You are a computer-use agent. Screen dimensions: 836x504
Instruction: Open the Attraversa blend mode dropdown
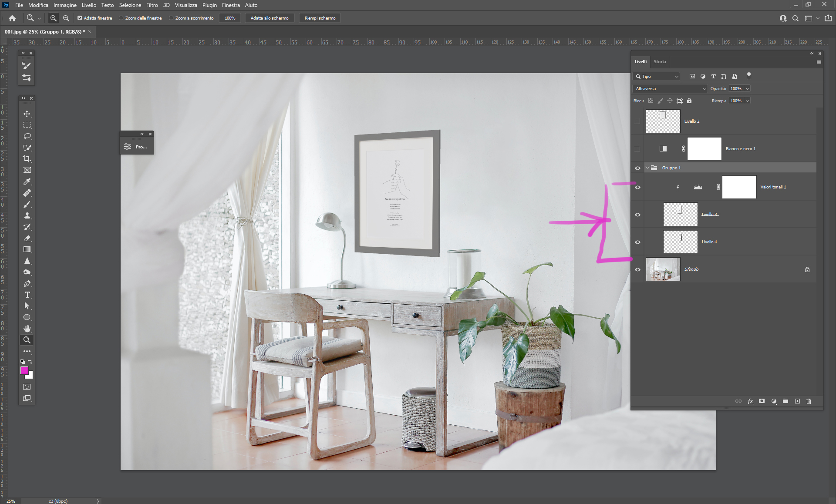(670, 89)
